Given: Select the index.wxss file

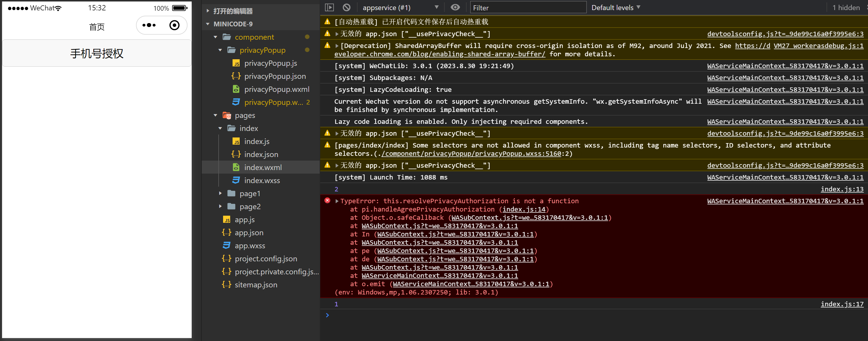Looking at the screenshot, I should tap(262, 181).
